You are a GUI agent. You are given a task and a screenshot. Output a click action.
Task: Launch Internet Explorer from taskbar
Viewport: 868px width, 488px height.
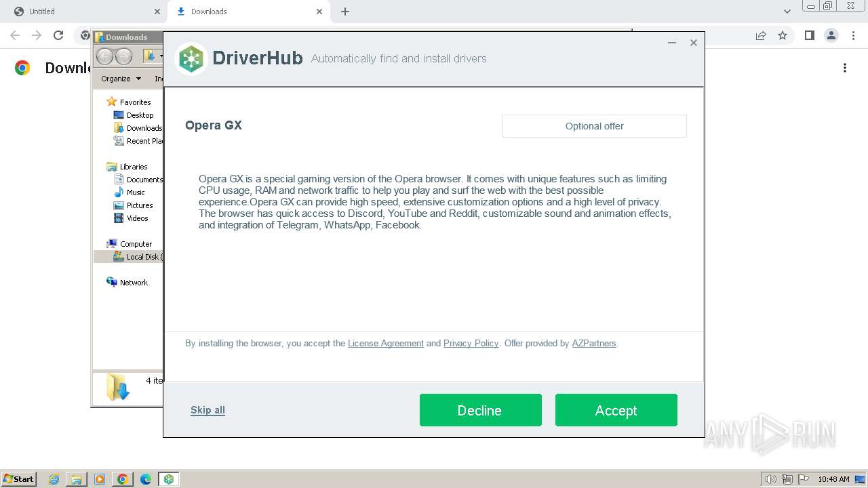pos(54,479)
